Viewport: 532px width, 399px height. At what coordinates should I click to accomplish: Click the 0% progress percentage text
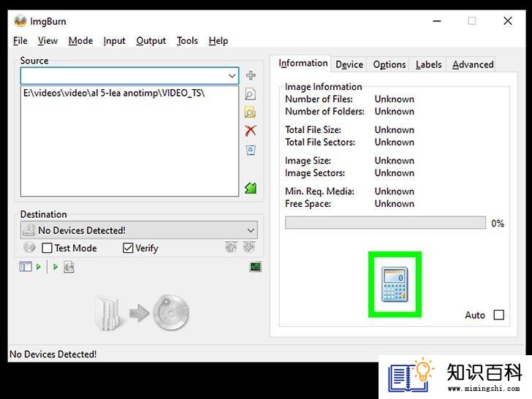click(498, 224)
